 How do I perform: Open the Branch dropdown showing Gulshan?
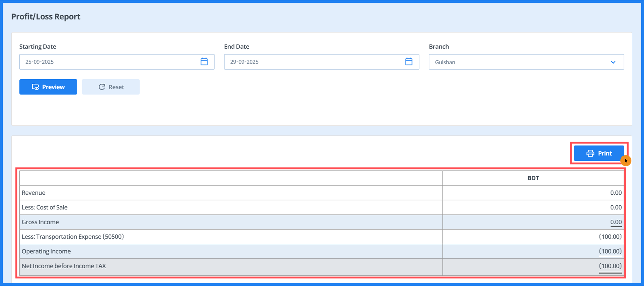(527, 62)
